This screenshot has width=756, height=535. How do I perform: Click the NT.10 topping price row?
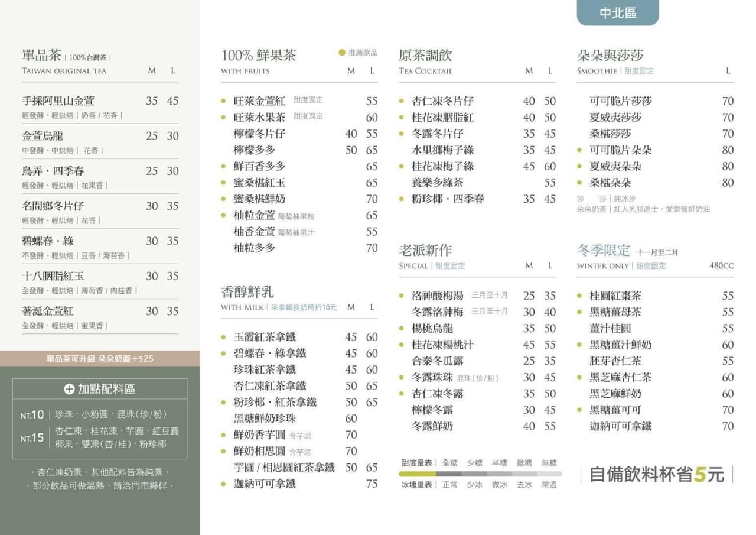click(100, 414)
